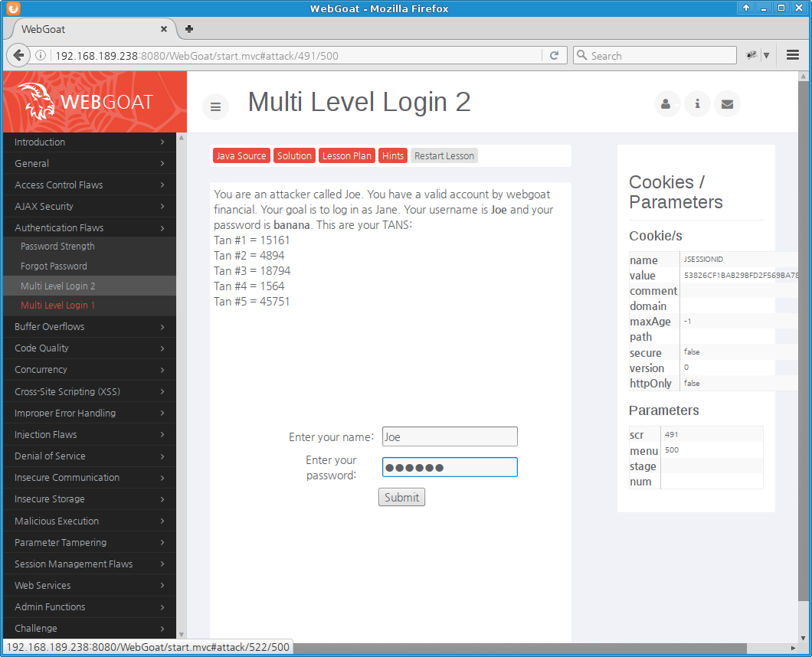The height and width of the screenshot is (657, 812).
Task: Expand AJAX Security category
Action: [x=90, y=206]
